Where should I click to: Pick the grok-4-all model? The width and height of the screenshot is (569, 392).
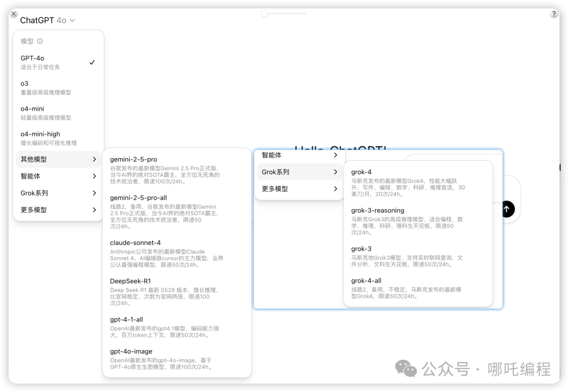click(x=418, y=288)
